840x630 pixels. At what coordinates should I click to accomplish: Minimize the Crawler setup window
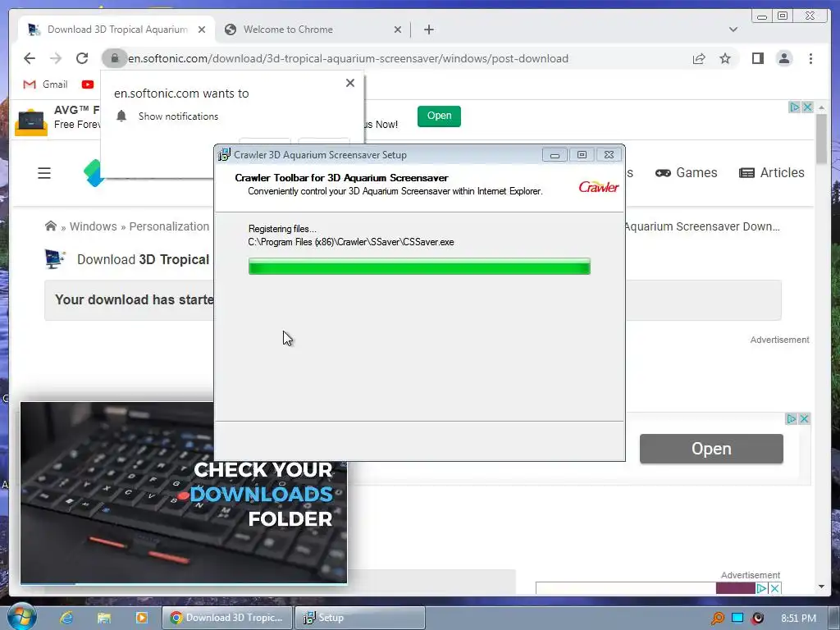(555, 155)
